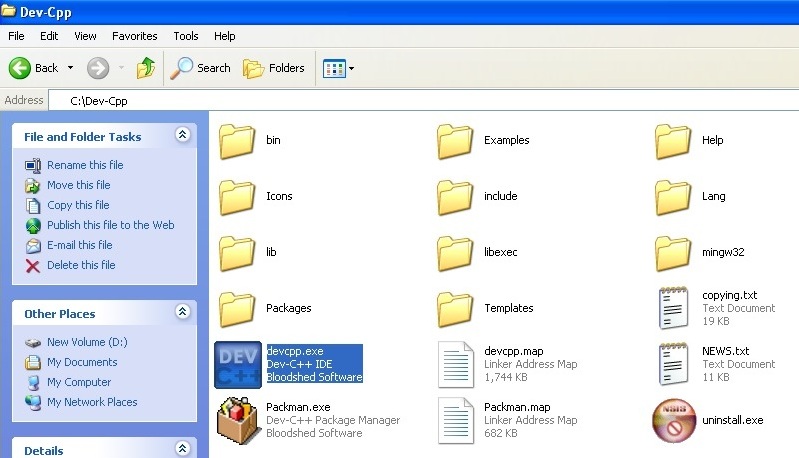
Task: Toggle the Folders pane button
Action: coord(274,68)
